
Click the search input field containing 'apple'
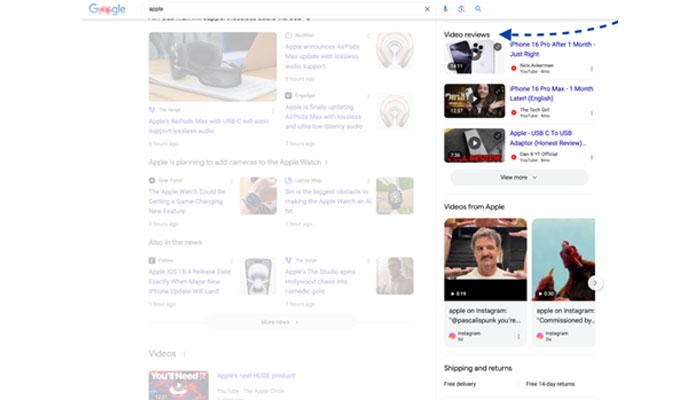click(x=280, y=9)
